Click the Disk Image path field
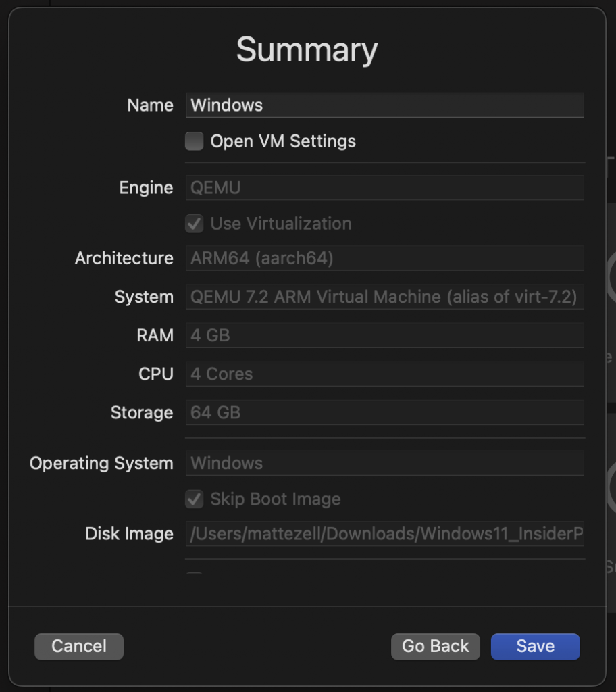Image resolution: width=616 pixels, height=692 pixels. coord(384,534)
